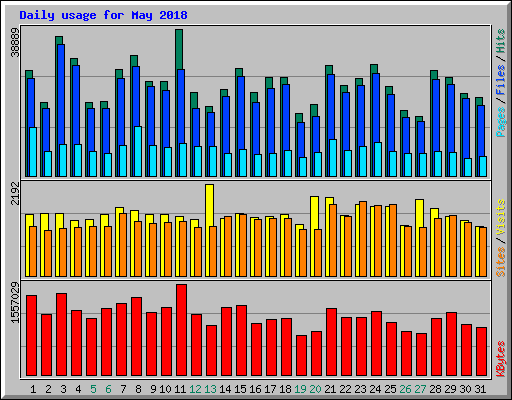Click green weekend day label 19
Viewport: 512px width, 400px height.
point(300,389)
